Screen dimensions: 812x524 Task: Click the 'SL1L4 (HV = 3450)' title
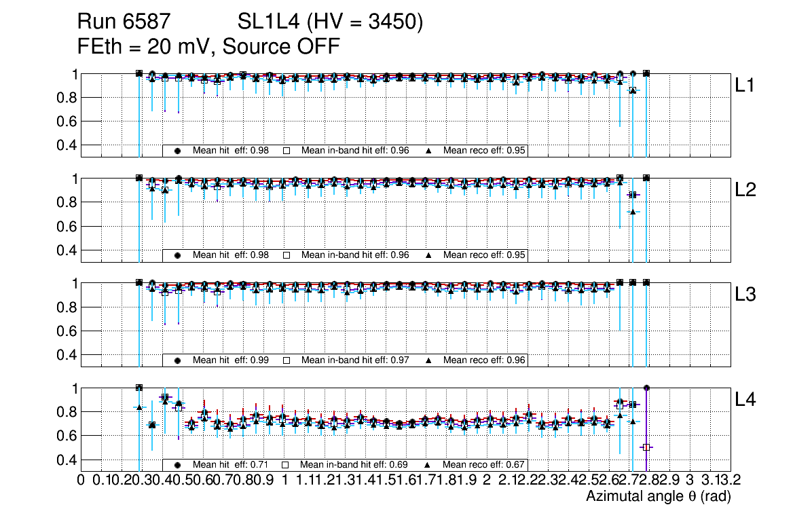[x=331, y=22]
